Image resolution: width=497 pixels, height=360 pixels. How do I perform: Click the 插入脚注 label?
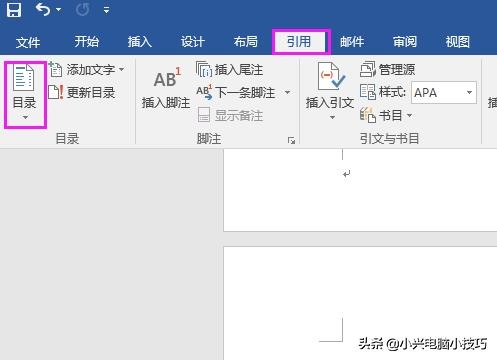(x=166, y=103)
